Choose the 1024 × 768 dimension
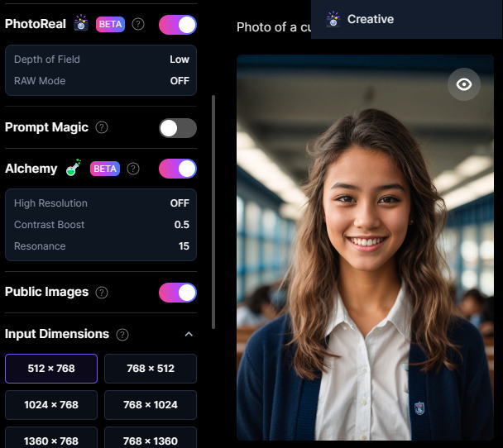This screenshot has width=503, height=448. click(x=51, y=405)
